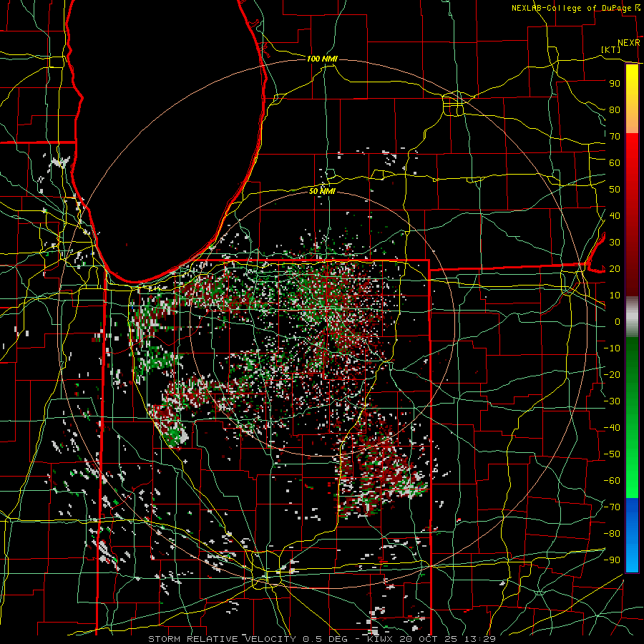
Task: Click the 90 value on the velocity scale
Action: pyautogui.click(x=615, y=84)
